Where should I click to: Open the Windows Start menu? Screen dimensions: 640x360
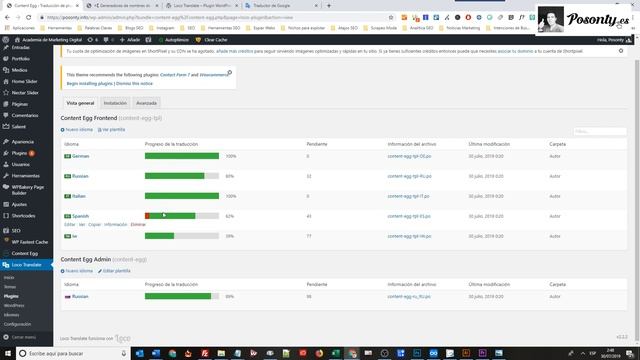click(x=8, y=353)
